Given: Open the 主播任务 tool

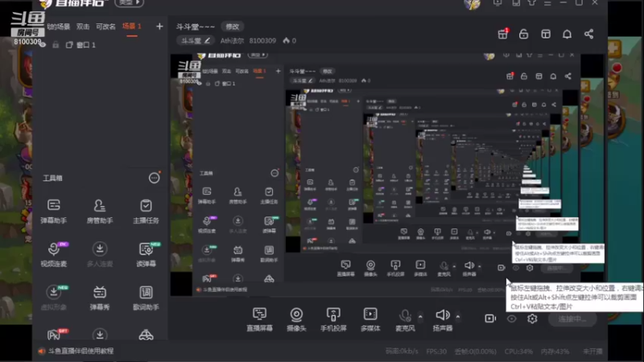Looking at the screenshot, I should coord(146,211).
